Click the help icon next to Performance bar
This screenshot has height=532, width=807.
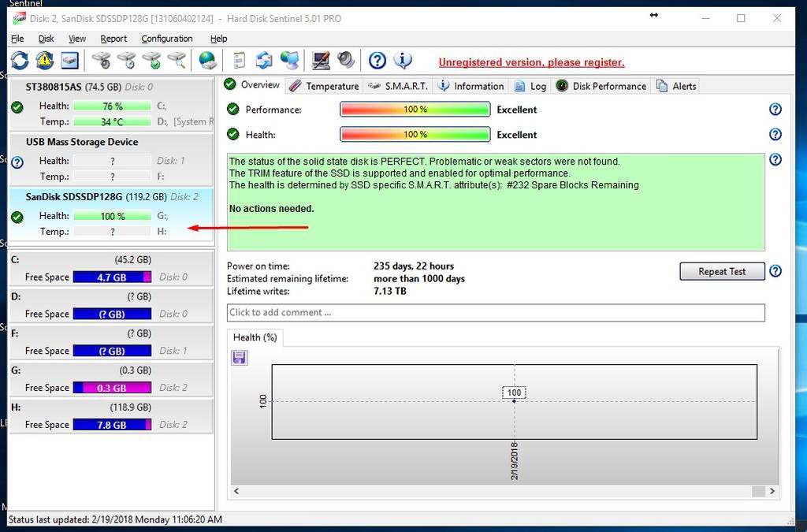tap(775, 110)
